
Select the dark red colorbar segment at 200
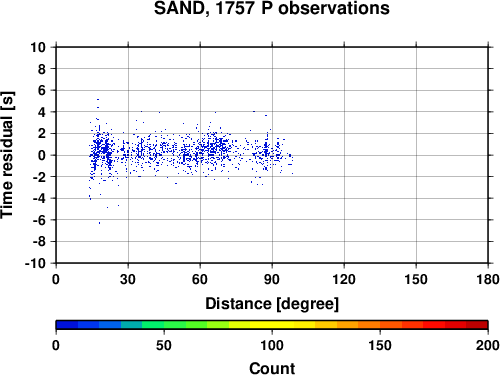point(477,325)
